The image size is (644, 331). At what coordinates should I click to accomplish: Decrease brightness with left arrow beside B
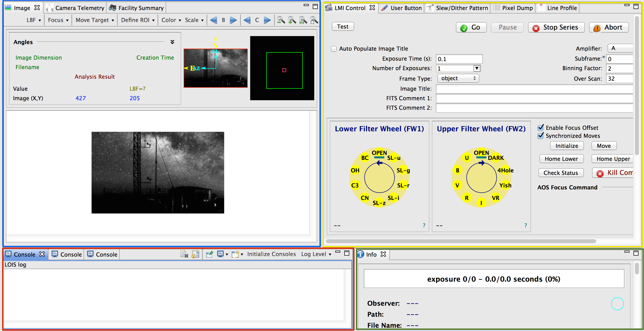pos(213,20)
